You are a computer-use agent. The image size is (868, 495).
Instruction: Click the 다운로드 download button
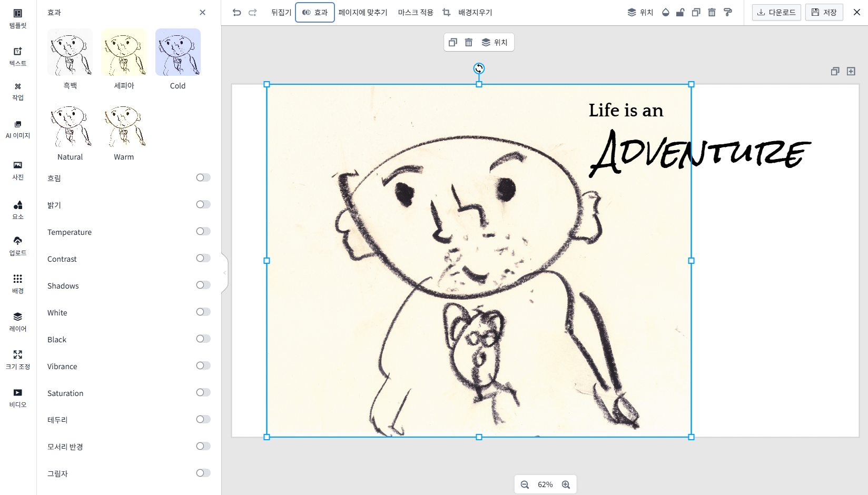point(776,12)
